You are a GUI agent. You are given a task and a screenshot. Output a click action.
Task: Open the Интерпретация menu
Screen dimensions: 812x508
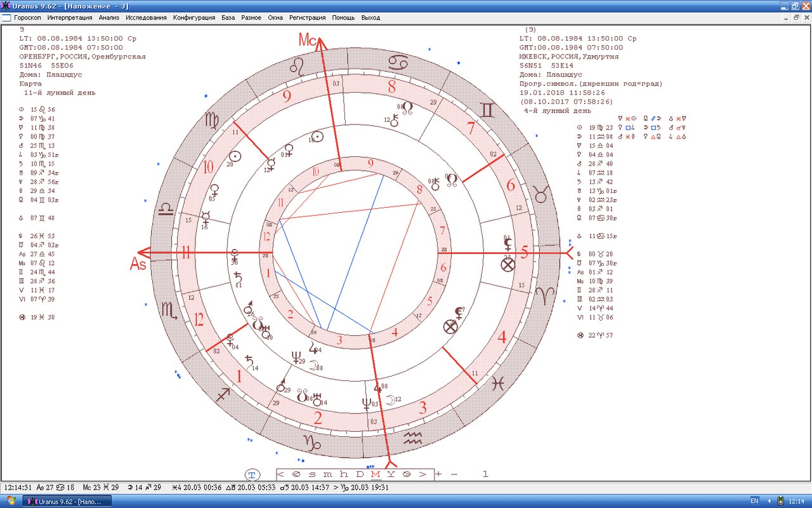(x=69, y=18)
